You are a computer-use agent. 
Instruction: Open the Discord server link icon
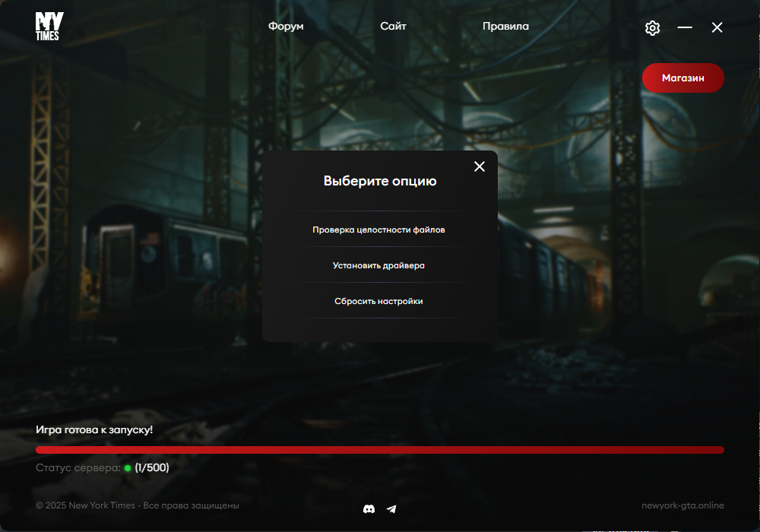pos(369,509)
